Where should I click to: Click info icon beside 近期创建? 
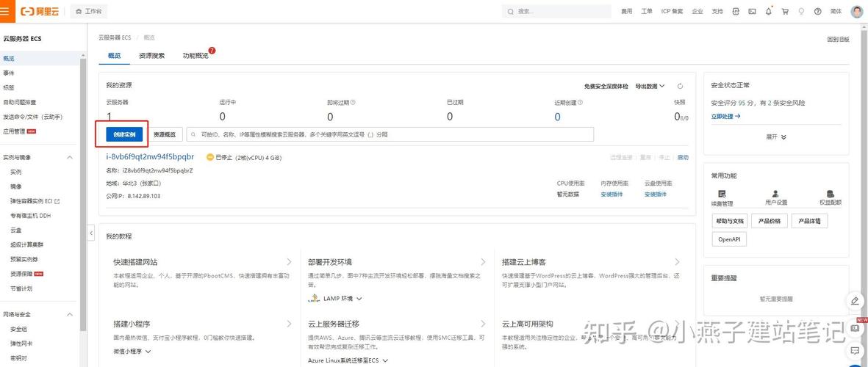click(580, 102)
